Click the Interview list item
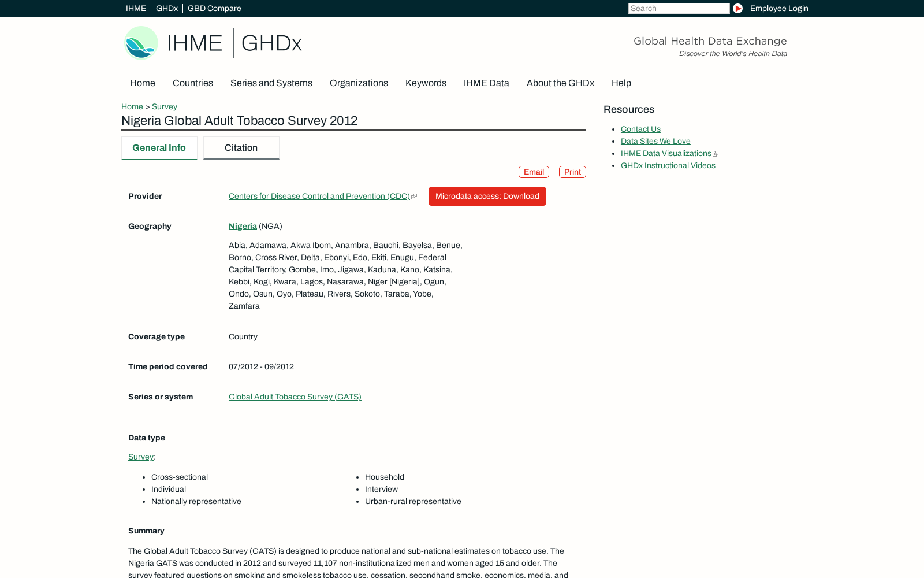The image size is (924, 578). pyautogui.click(x=381, y=490)
